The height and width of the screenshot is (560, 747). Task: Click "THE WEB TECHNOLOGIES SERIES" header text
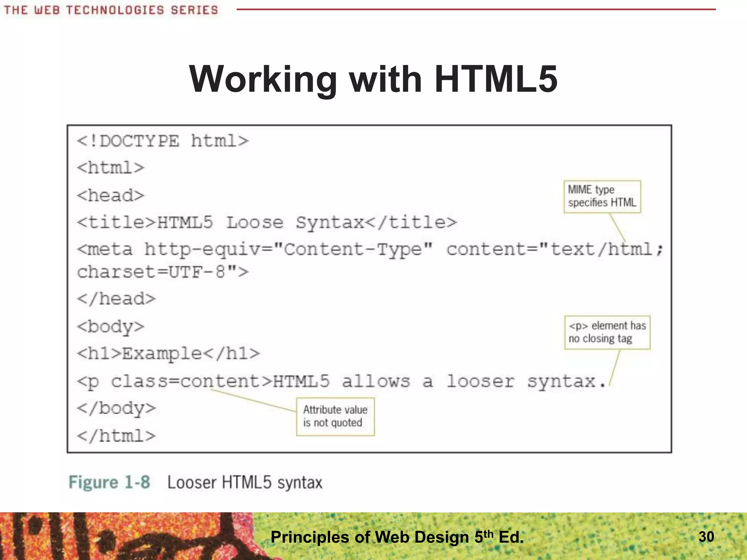pyautogui.click(x=111, y=10)
